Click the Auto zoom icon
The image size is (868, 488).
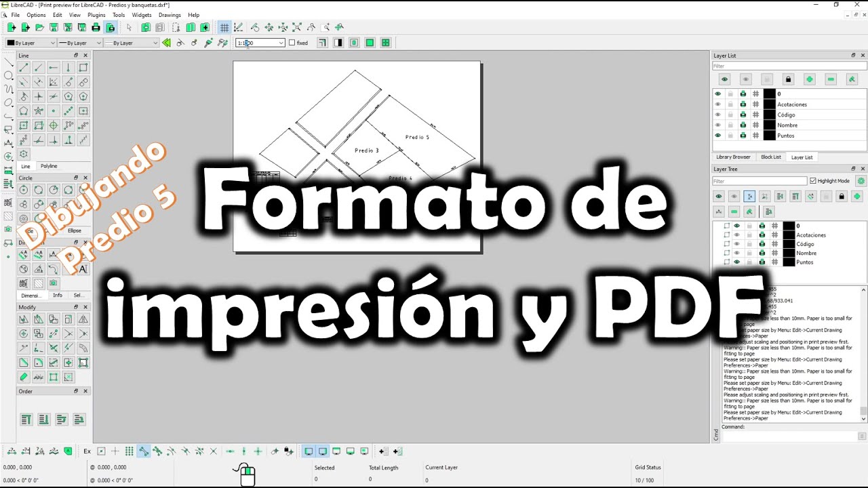pos(297,28)
